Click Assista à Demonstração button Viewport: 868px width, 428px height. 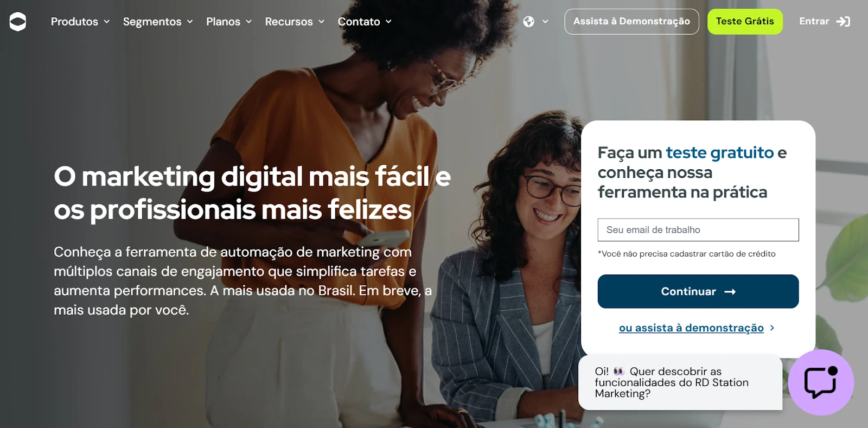631,22
